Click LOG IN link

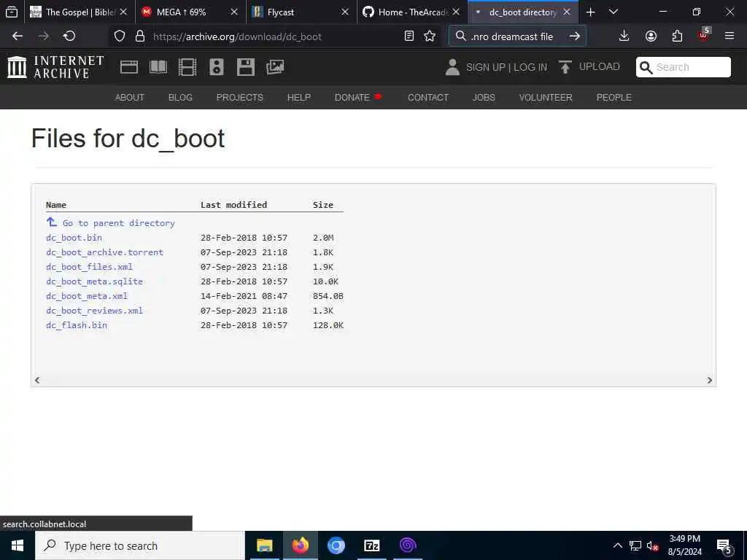coord(530,68)
